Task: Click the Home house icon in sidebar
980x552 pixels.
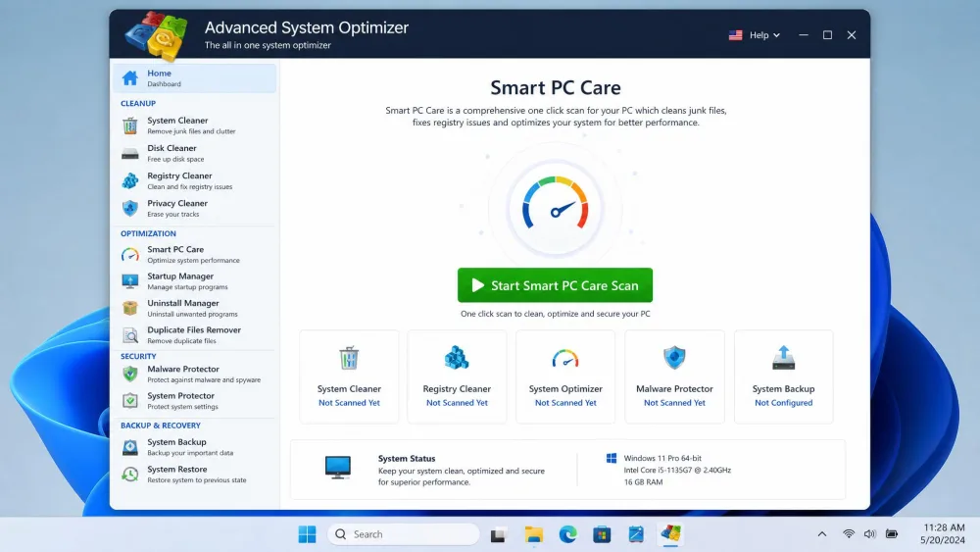Action: (x=130, y=78)
